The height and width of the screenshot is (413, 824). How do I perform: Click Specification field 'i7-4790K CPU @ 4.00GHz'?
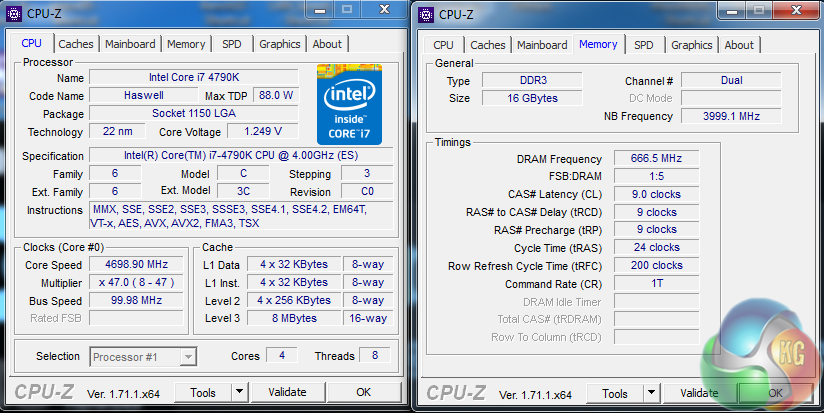[x=241, y=156]
